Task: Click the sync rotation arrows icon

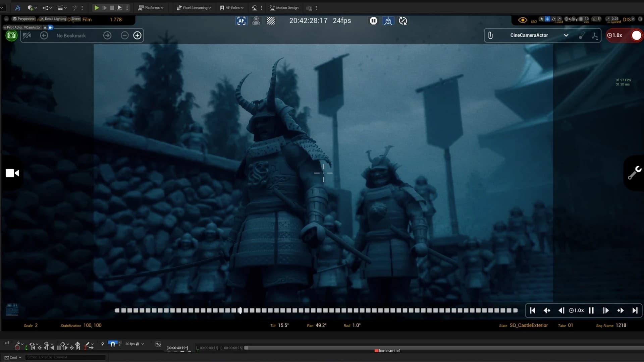Action: click(x=403, y=21)
